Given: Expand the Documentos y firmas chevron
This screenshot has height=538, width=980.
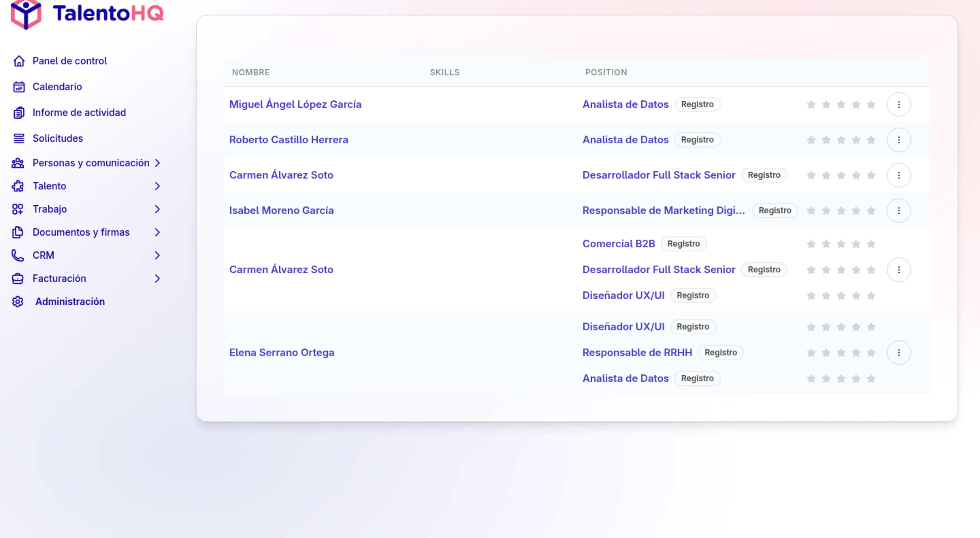Looking at the screenshot, I should pos(157,232).
